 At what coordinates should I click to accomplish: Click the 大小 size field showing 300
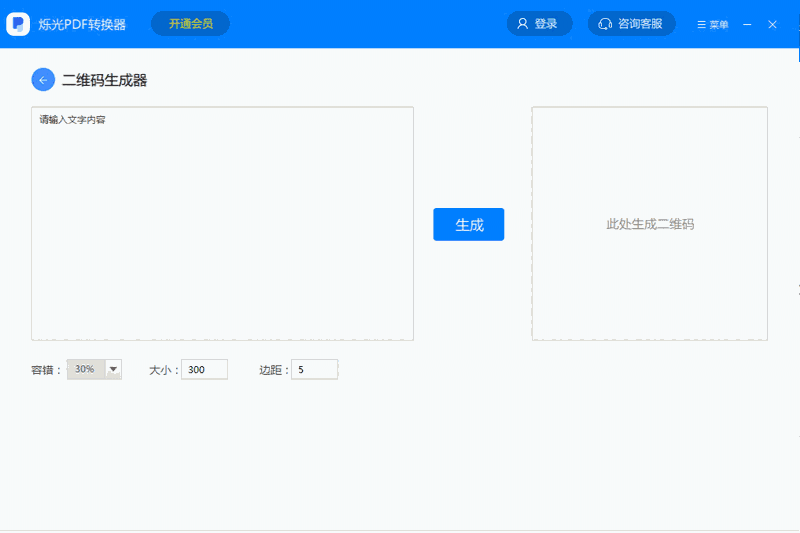(204, 369)
